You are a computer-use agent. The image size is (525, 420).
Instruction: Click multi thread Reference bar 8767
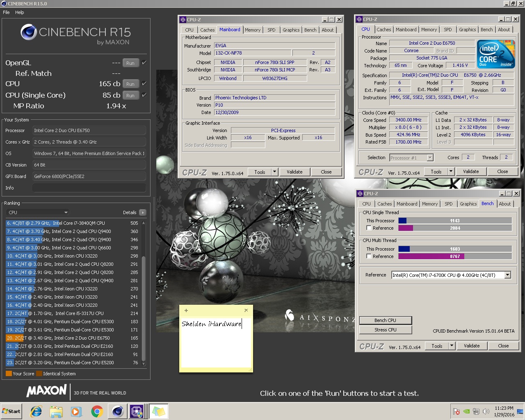455,256
